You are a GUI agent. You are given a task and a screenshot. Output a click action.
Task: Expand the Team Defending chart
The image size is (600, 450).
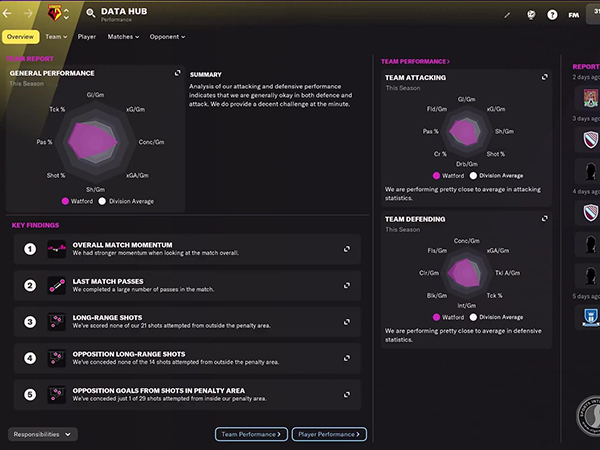(545, 218)
